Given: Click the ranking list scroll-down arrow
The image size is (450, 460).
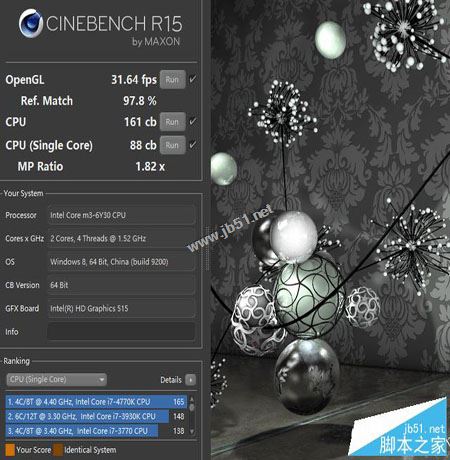Looking at the screenshot, I should coord(192,431).
